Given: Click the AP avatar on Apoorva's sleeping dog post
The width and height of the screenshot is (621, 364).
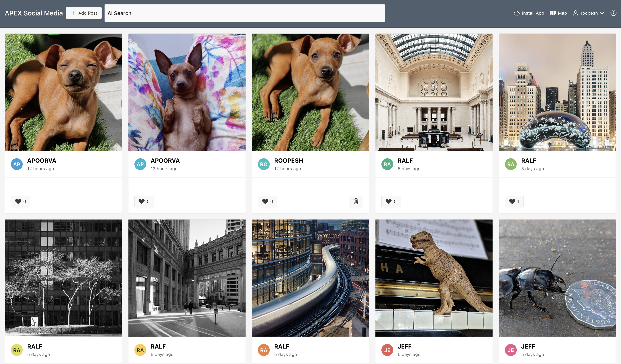Looking at the screenshot, I should (17, 164).
